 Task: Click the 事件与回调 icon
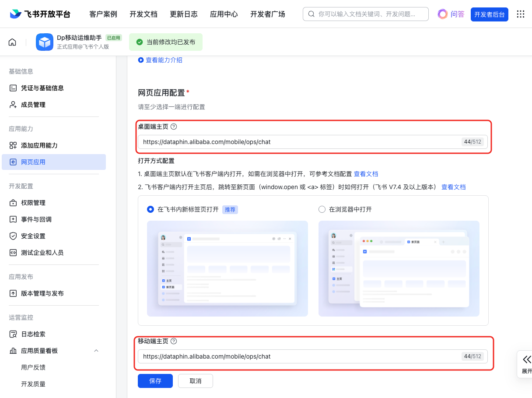[x=13, y=219]
